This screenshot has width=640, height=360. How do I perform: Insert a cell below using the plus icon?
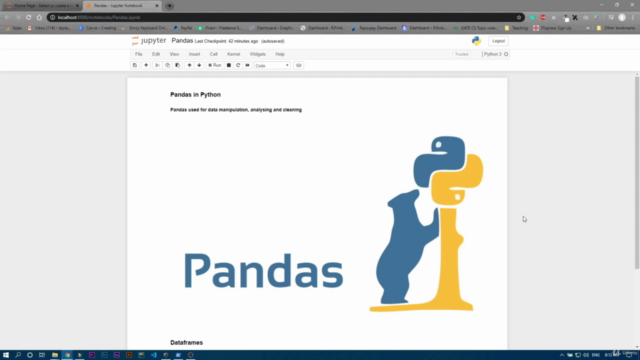(146, 65)
